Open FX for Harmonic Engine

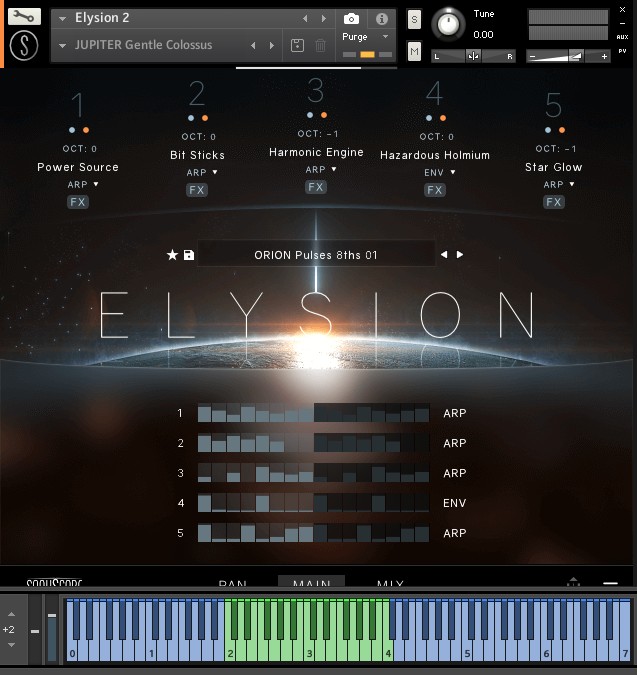point(315,187)
